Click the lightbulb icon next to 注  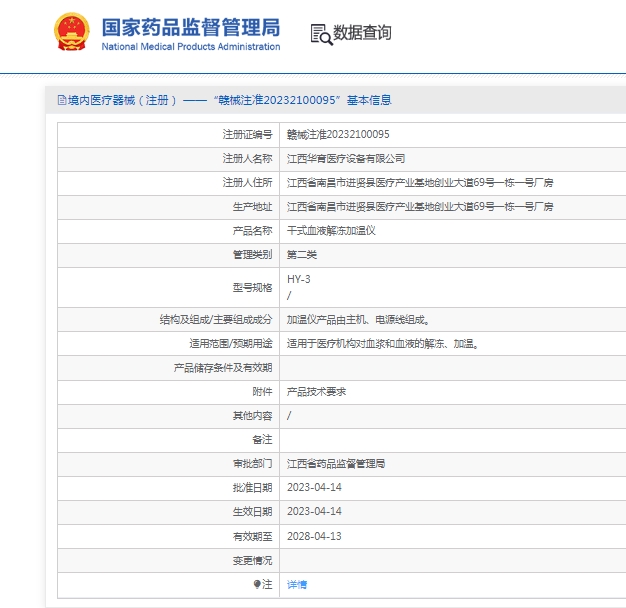pyautogui.click(x=257, y=584)
